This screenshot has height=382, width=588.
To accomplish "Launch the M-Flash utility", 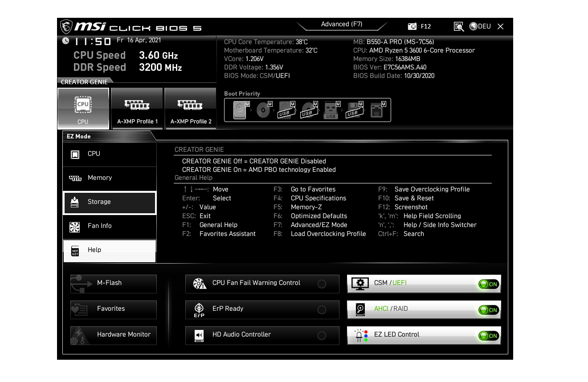I will click(x=114, y=284).
